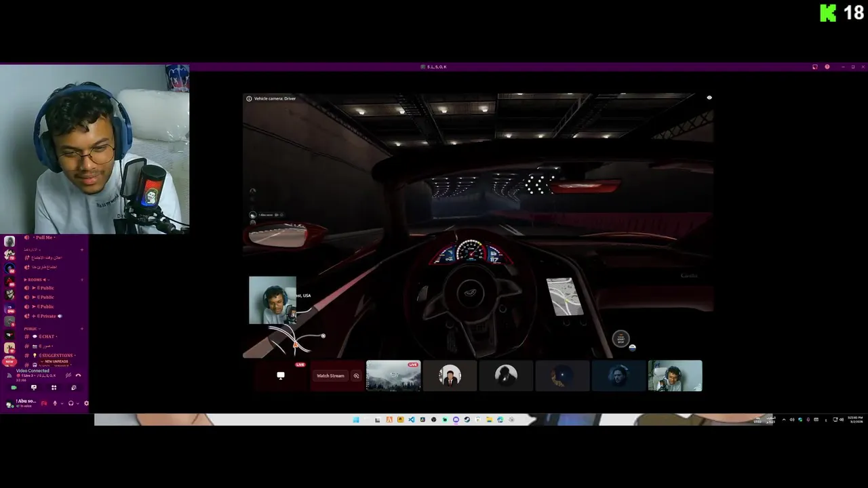Open the vehicle camera info icon

[249, 99]
